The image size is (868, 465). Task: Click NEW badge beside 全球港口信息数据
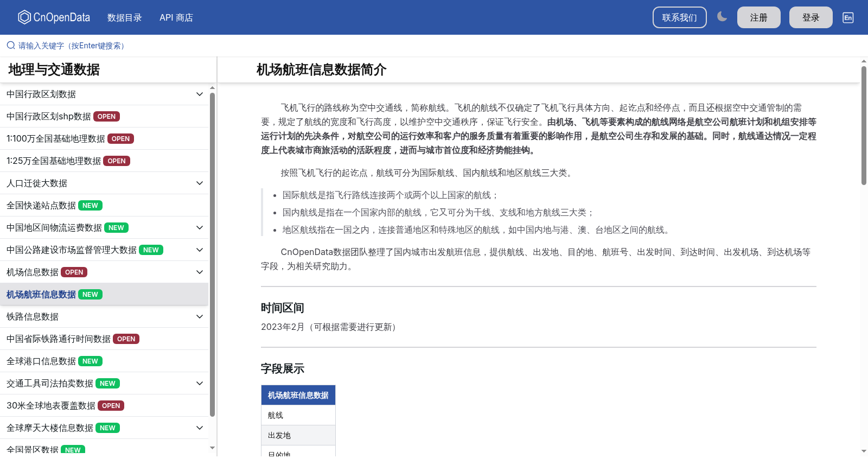[91, 361]
